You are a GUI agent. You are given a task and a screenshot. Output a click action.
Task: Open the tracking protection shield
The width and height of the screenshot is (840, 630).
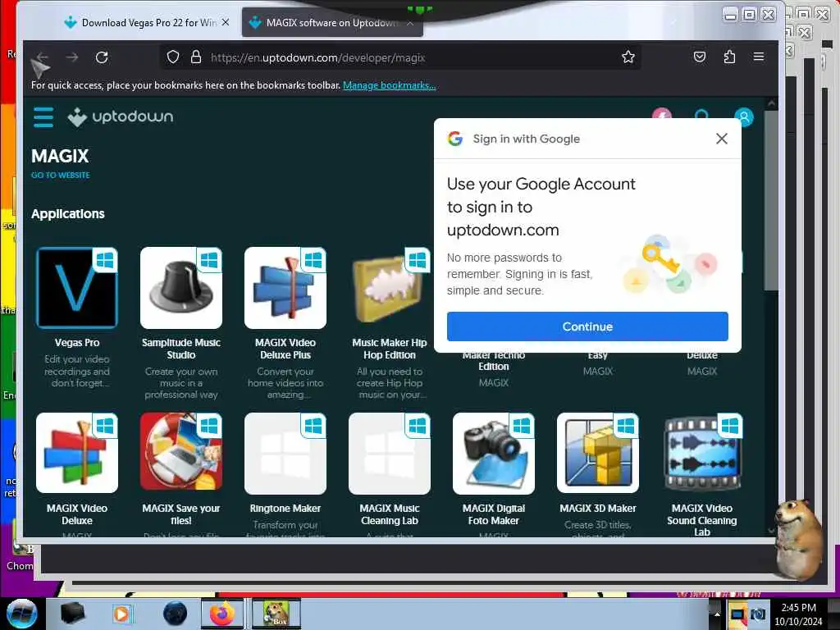pos(172,57)
